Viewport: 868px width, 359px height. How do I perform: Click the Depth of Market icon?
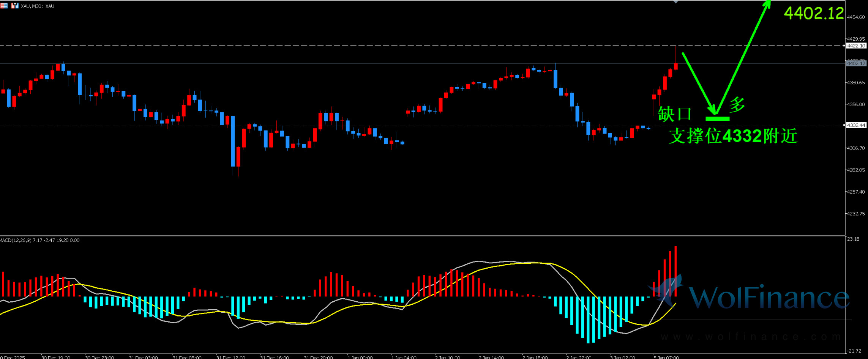[x=15, y=6]
